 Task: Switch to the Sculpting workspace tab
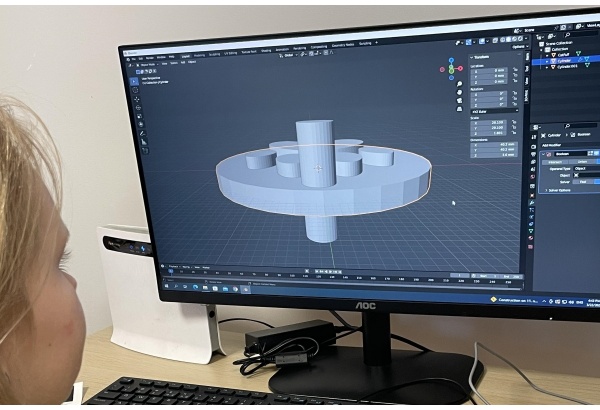click(x=214, y=54)
